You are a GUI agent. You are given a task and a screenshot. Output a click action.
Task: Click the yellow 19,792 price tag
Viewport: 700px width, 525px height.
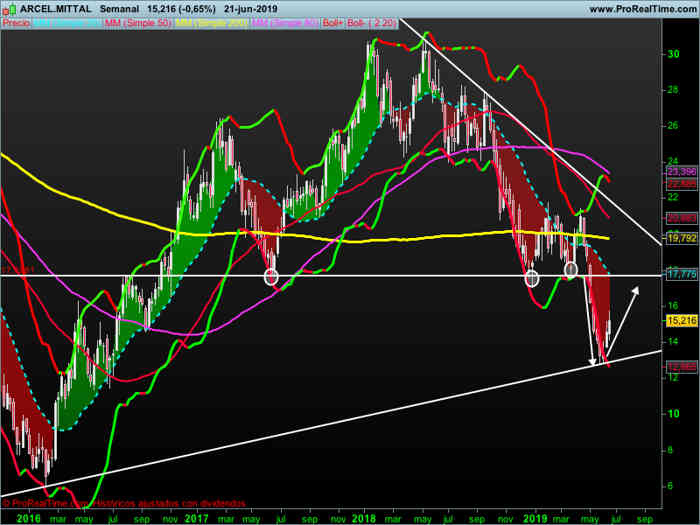[681, 238]
